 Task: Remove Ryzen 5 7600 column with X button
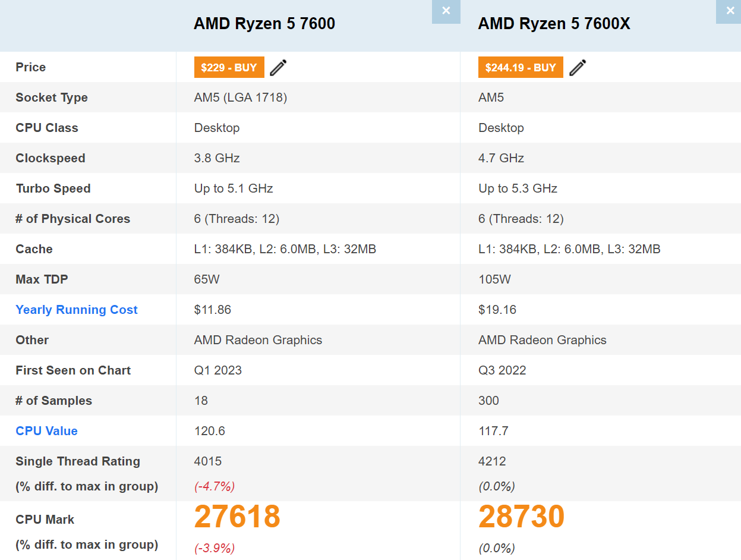tap(446, 11)
